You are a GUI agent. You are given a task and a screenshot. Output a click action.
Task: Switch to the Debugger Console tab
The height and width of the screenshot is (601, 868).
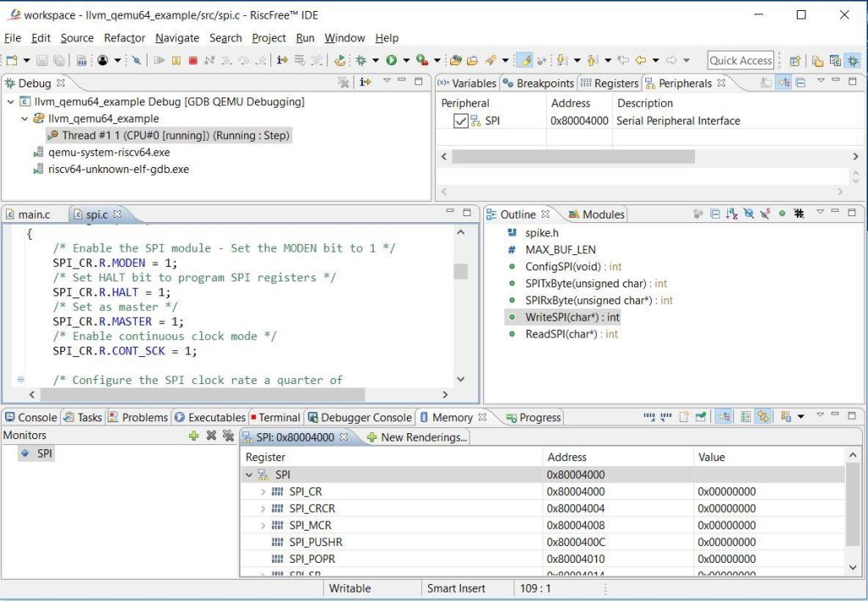tap(359, 417)
